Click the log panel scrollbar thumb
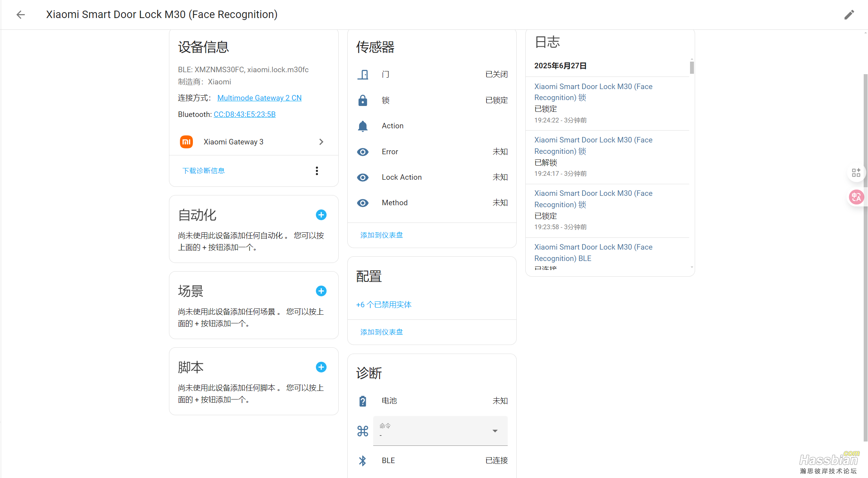 point(692,68)
